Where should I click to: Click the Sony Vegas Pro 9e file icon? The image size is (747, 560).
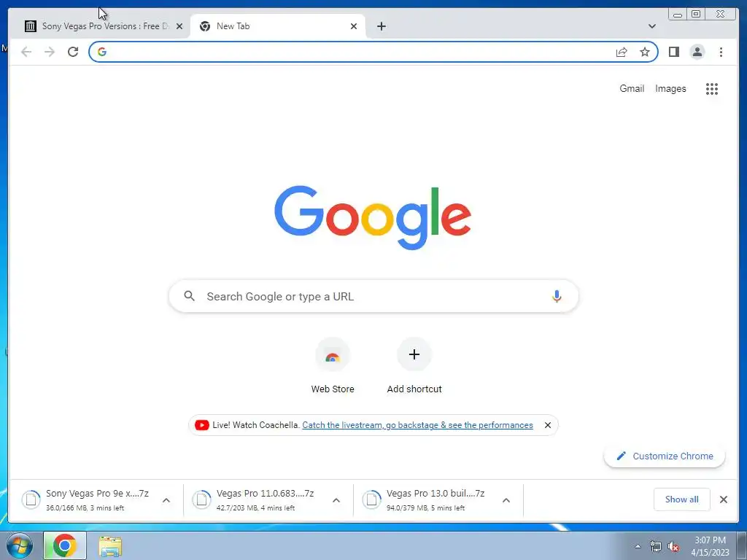coord(31,499)
